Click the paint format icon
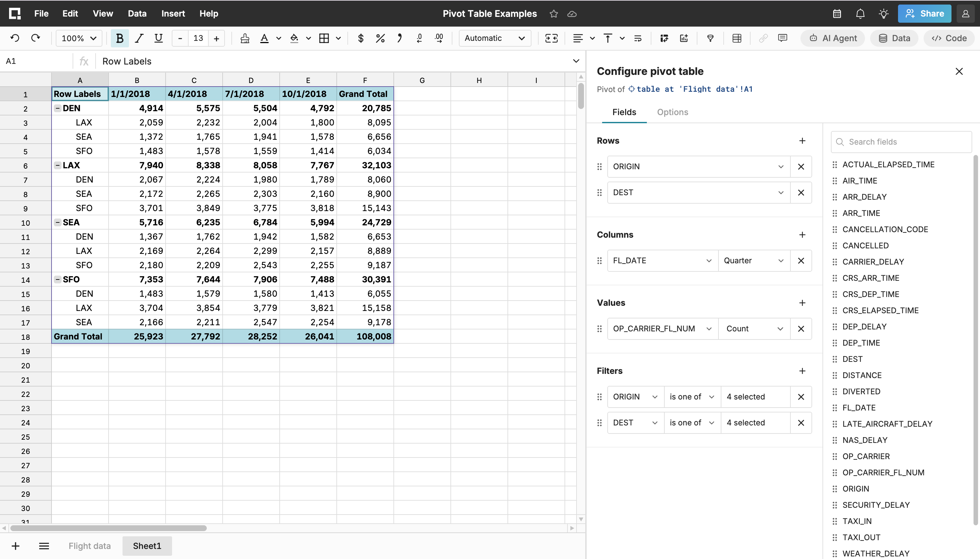Screen dimensions: 980x559 [245, 38]
